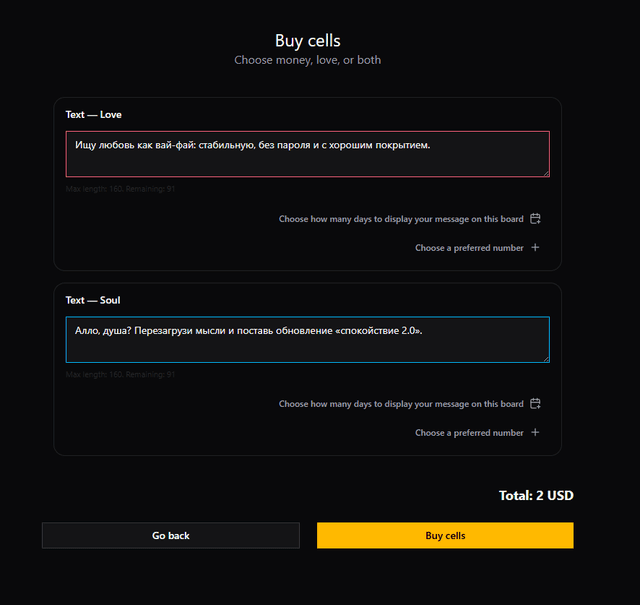640x605 pixels.
Task: Focus the Soul message text field
Action: click(x=307, y=340)
